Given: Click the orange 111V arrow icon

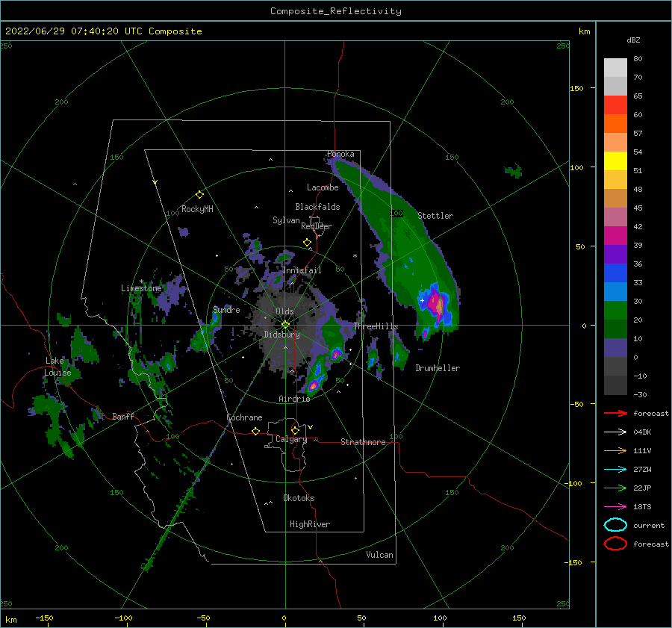Looking at the screenshot, I should click(615, 450).
